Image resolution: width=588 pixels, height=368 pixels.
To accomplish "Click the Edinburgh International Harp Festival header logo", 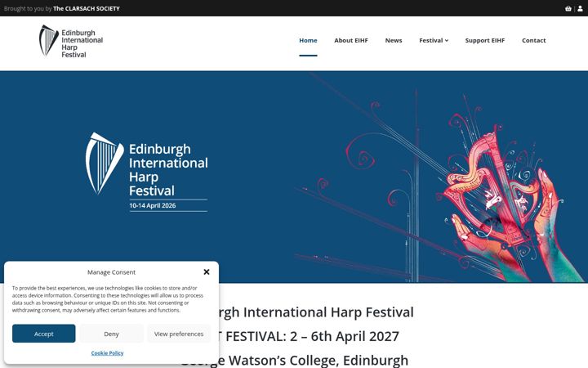I will click(x=71, y=42).
